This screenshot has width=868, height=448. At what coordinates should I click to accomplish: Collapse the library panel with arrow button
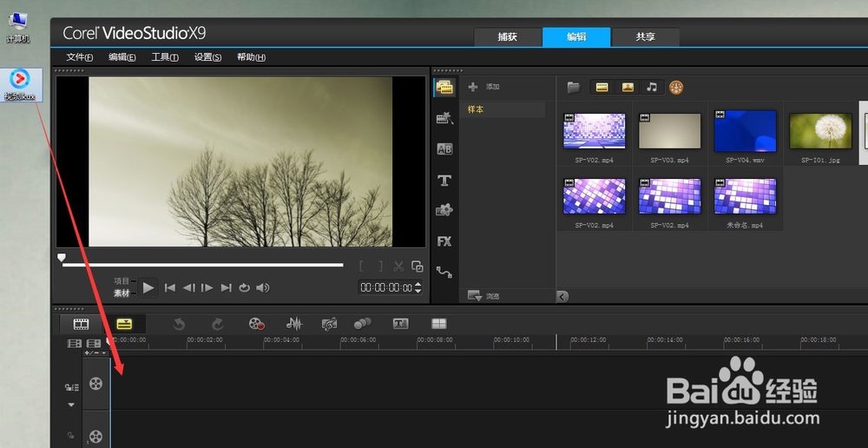click(x=562, y=297)
